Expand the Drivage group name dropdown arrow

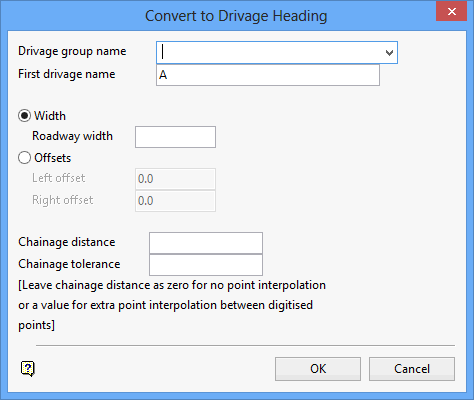pos(389,53)
